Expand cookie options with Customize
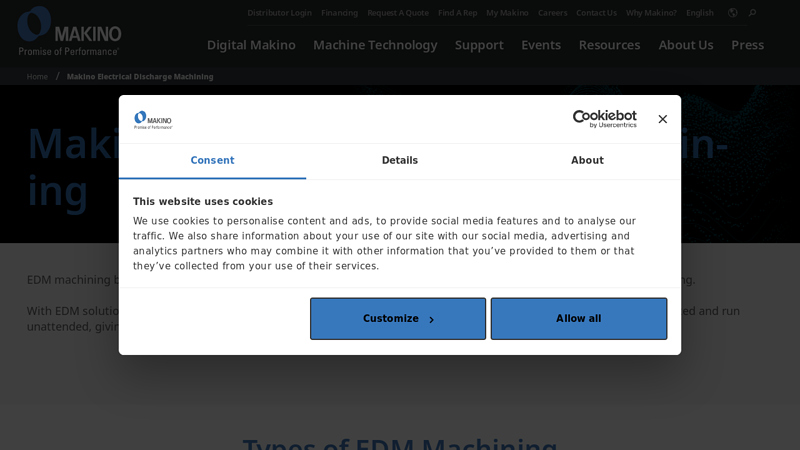The height and width of the screenshot is (450, 800). pyautogui.click(x=398, y=319)
